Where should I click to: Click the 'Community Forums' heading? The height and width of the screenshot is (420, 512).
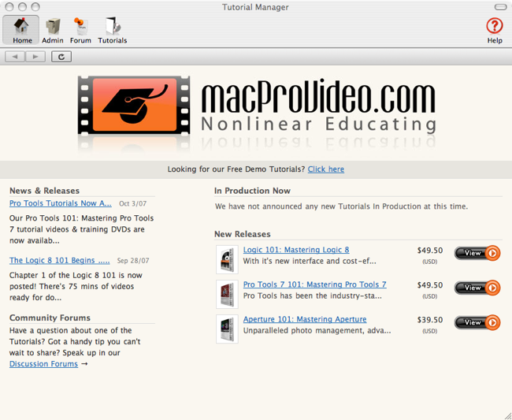[50, 318]
